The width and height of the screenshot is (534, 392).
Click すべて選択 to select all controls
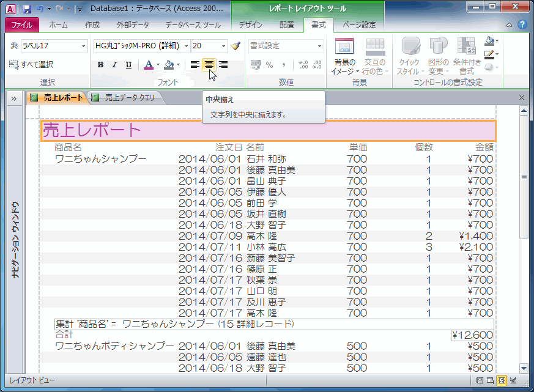(x=31, y=64)
